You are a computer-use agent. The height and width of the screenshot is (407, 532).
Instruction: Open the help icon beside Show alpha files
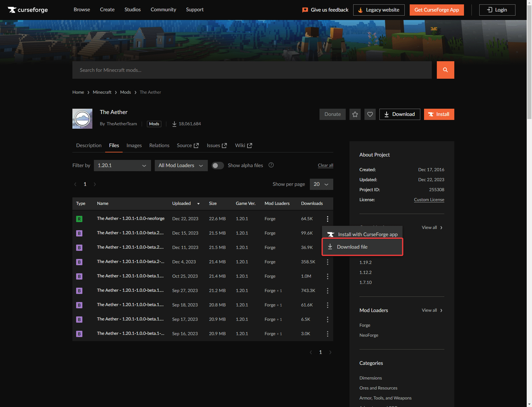click(x=271, y=165)
